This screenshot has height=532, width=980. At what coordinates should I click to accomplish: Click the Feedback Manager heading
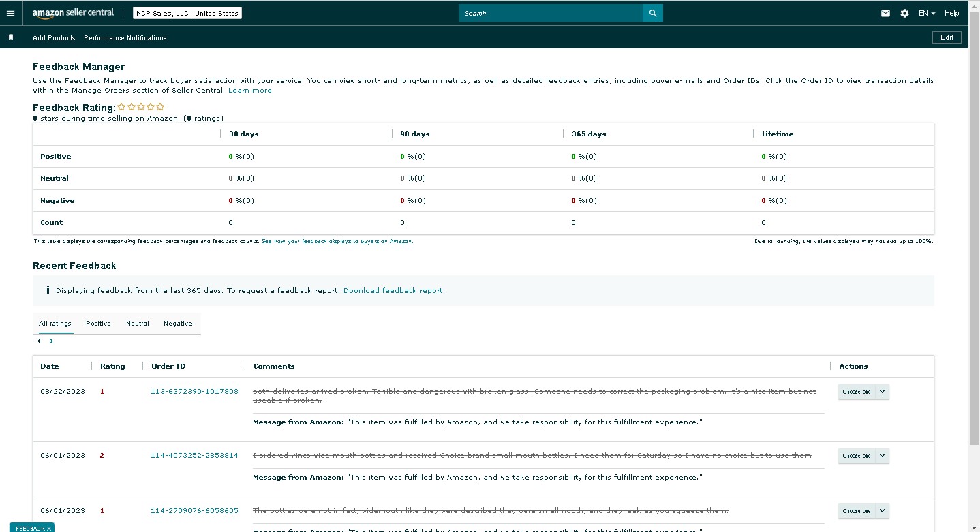tap(79, 67)
